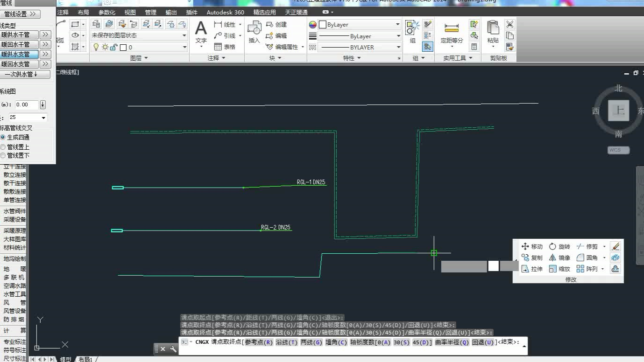Click 曲率半径(Q) command option
This screenshot has height=362, width=644.
(x=452, y=342)
